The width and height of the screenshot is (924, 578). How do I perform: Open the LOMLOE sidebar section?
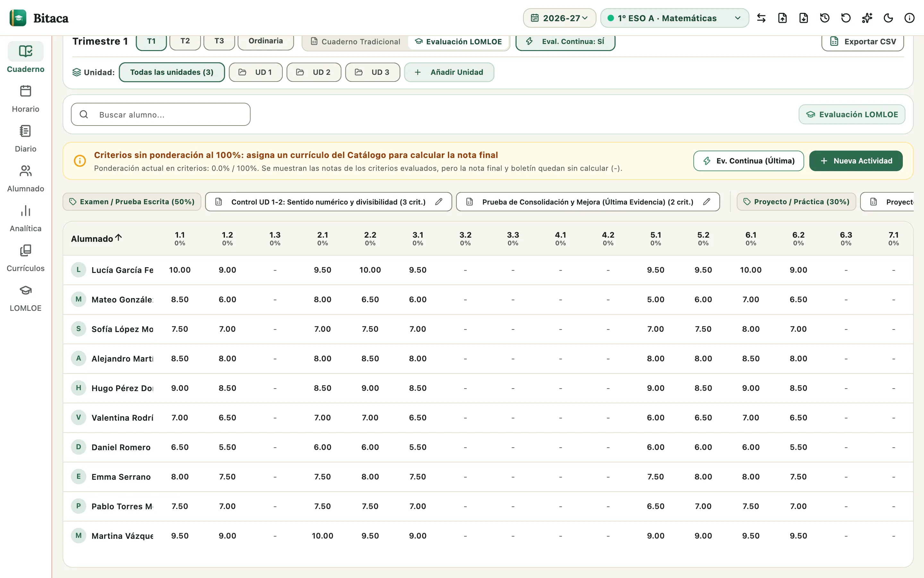point(26,298)
